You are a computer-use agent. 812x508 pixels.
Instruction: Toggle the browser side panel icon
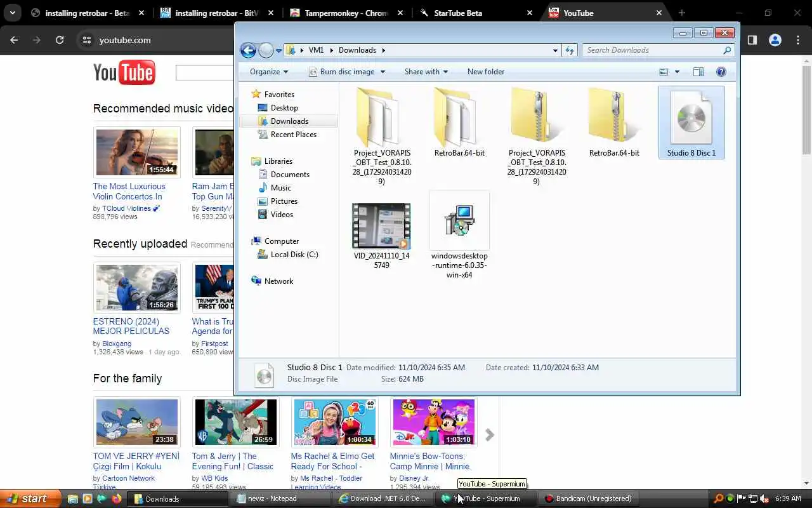coord(752,40)
